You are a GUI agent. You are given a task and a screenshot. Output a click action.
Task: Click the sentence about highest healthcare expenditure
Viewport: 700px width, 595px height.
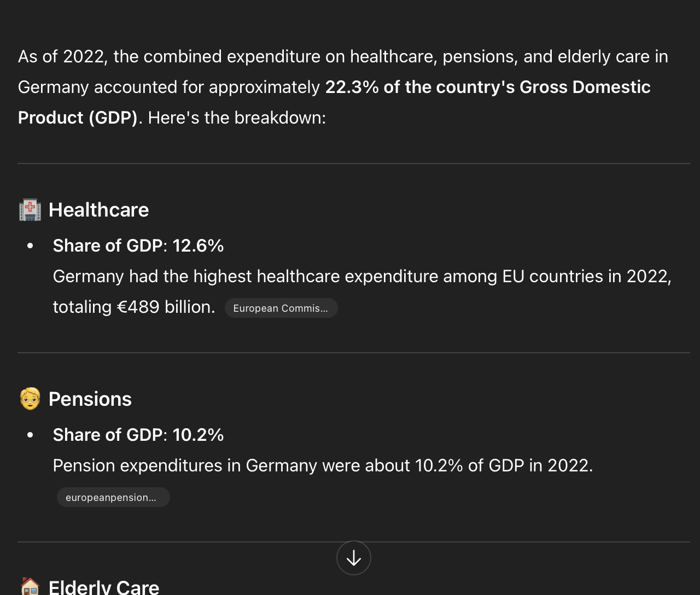click(x=361, y=276)
